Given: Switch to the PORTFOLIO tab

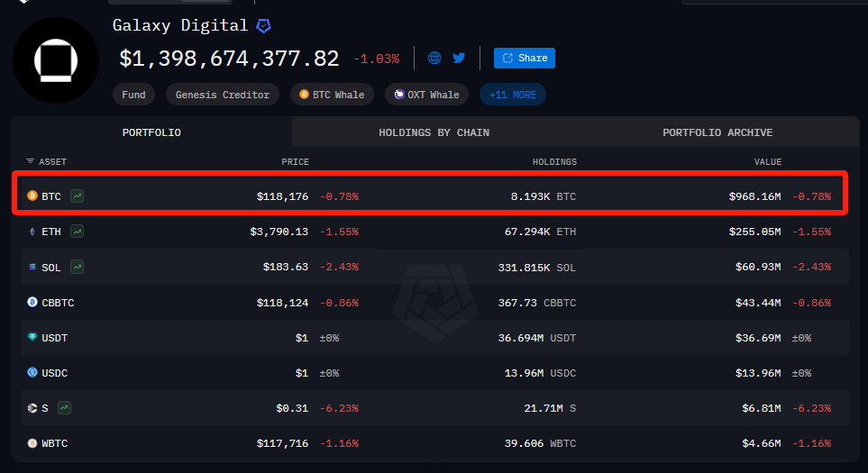Looking at the screenshot, I should [x=151, y=132].
